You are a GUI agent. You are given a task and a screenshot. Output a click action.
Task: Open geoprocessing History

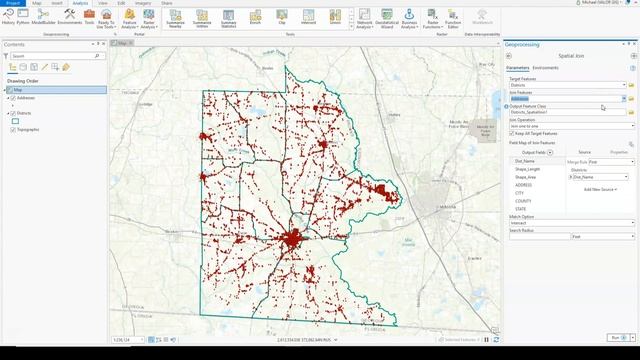(x=8, y=17)
